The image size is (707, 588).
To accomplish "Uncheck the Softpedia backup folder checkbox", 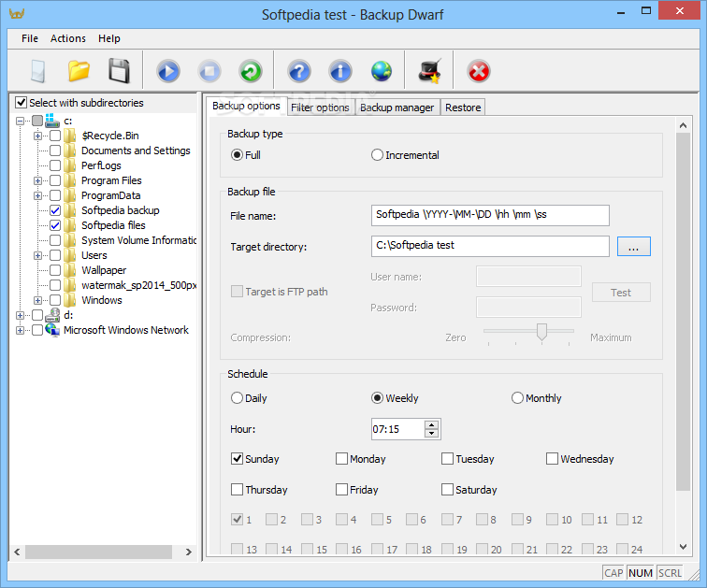I will 55,210.
